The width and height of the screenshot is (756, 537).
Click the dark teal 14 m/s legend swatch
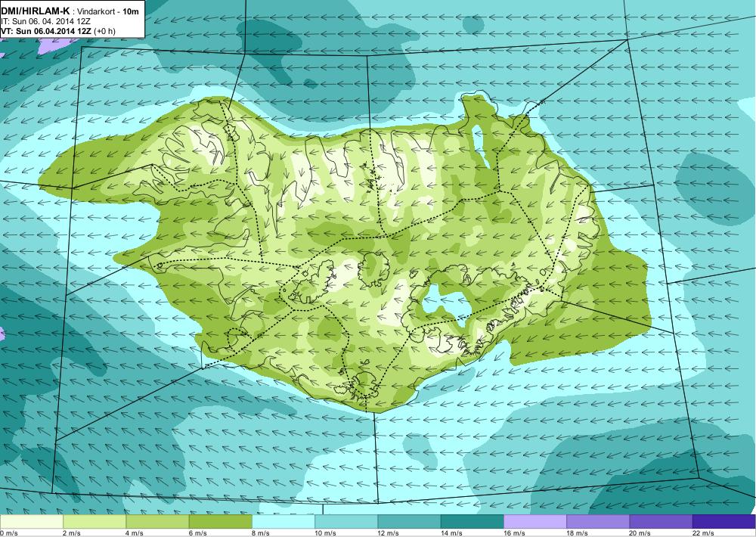[472, 522]
